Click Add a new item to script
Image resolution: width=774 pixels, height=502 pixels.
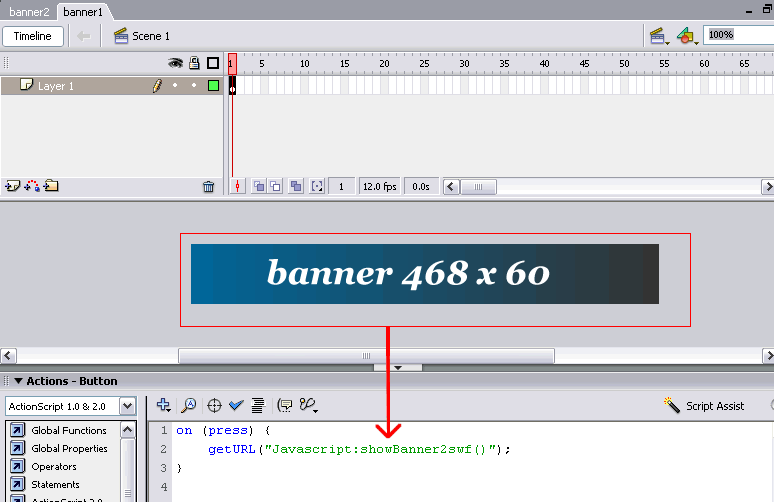click(x=164, y=406)
